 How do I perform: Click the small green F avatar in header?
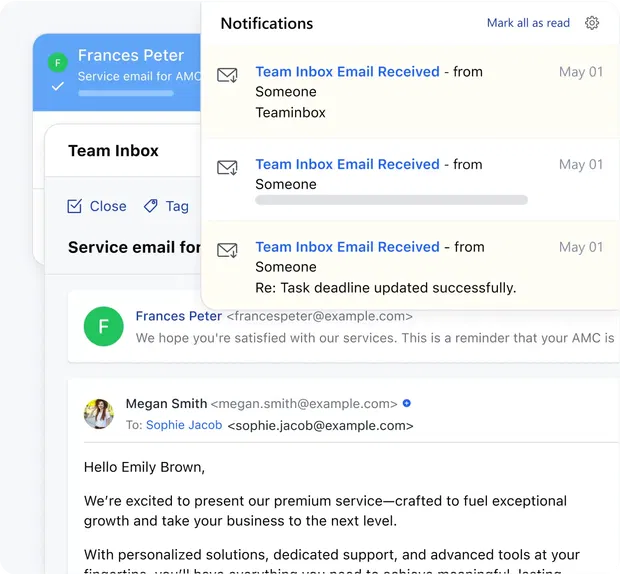point(58,62)
